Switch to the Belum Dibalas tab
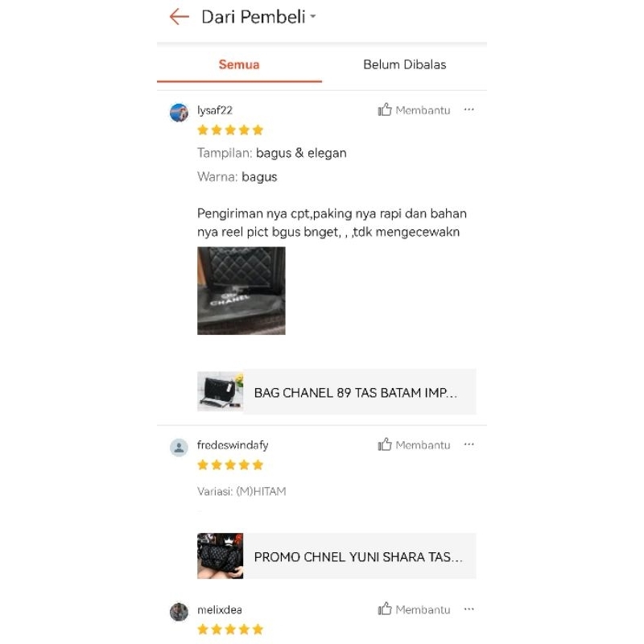The image size is (644, 644). (405, 65)
